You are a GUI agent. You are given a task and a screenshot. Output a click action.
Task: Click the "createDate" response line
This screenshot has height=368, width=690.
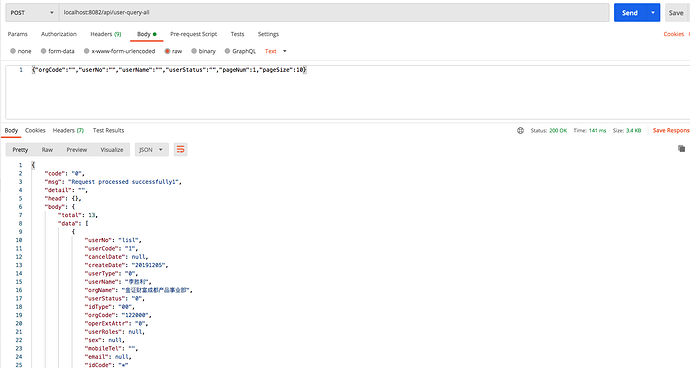pyautogui.click(x=127, y=265)
